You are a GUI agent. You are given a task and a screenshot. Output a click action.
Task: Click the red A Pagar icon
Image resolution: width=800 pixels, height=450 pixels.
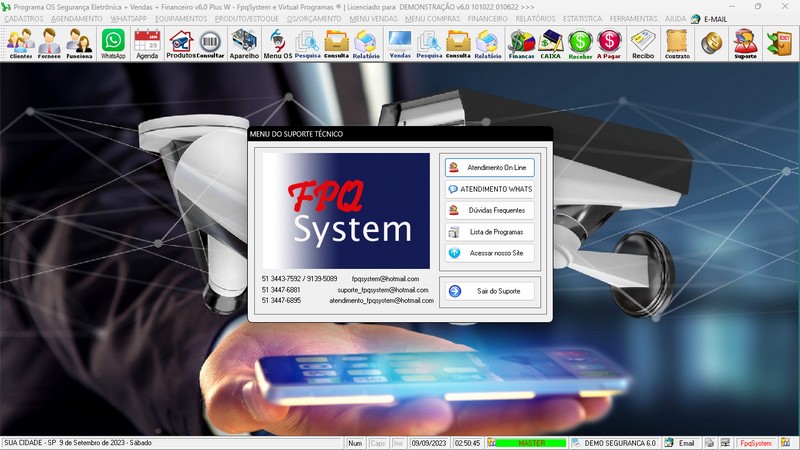click(x=609, y=44)
